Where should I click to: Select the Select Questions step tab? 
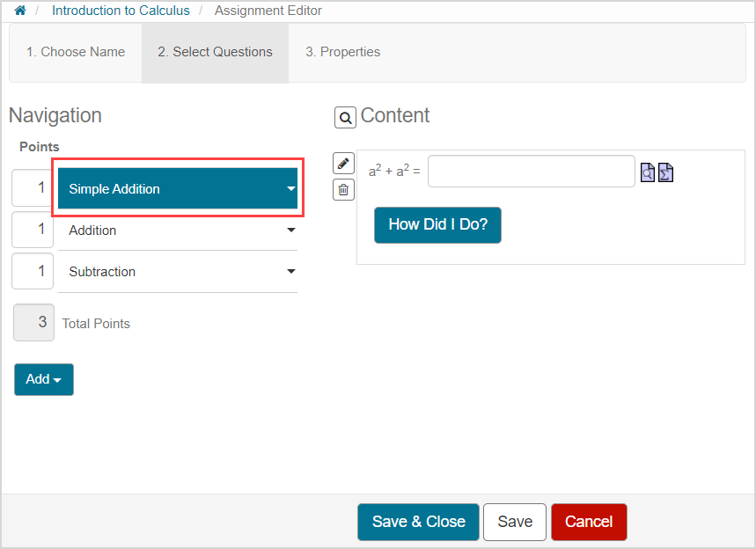point(215,52)
